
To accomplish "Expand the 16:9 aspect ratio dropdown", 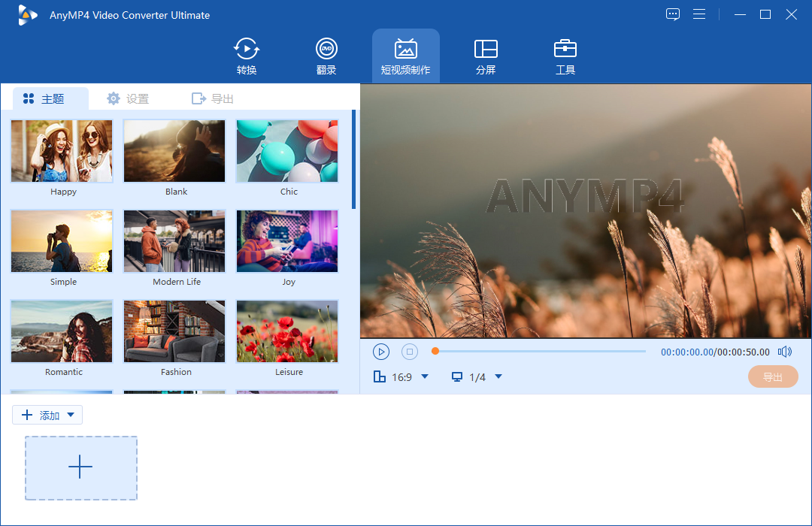I will pos(402,376).
